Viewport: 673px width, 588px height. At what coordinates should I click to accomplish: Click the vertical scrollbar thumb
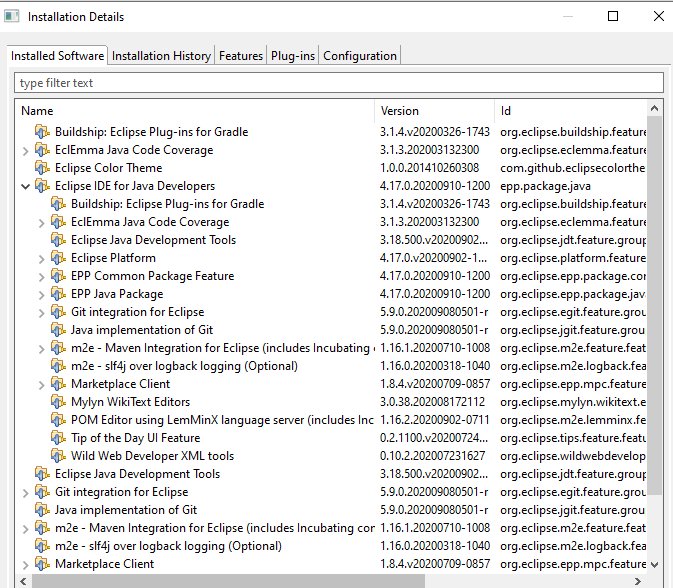(x=654, y=305)
